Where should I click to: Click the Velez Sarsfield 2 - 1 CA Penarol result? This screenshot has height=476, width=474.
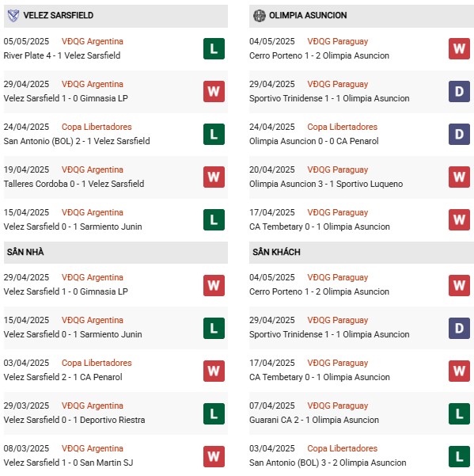click(x=63, y=377)
